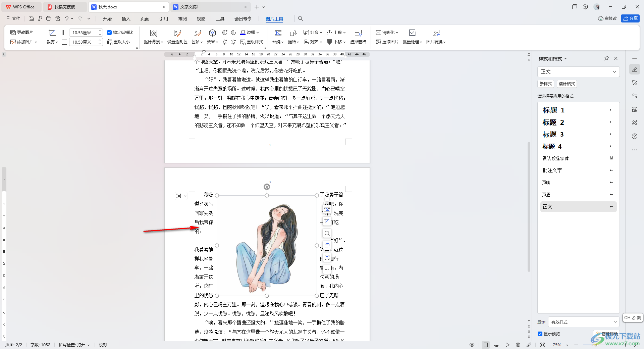The width and height of the screenshot is (644, 349).
Task: Click 更改图片 (Change Picture)
Action: click(x=22, y=33)
